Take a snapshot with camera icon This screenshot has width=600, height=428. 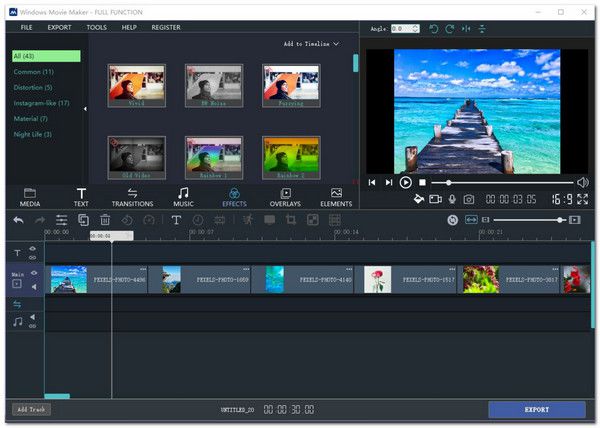coord(469,199)
